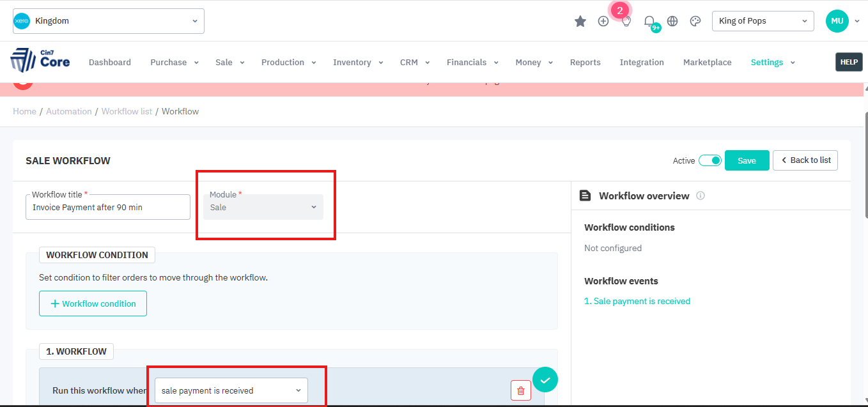
Task: Click the globe language icon
Action: click(672, 21)
